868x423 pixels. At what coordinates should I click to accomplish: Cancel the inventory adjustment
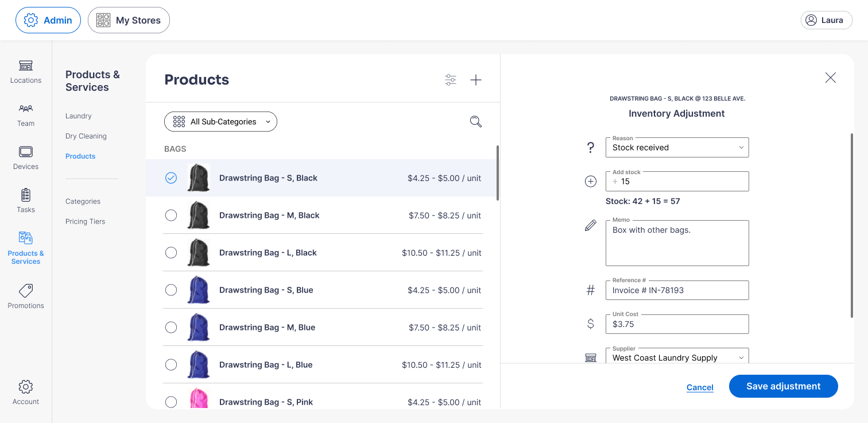tap(700, 387)
